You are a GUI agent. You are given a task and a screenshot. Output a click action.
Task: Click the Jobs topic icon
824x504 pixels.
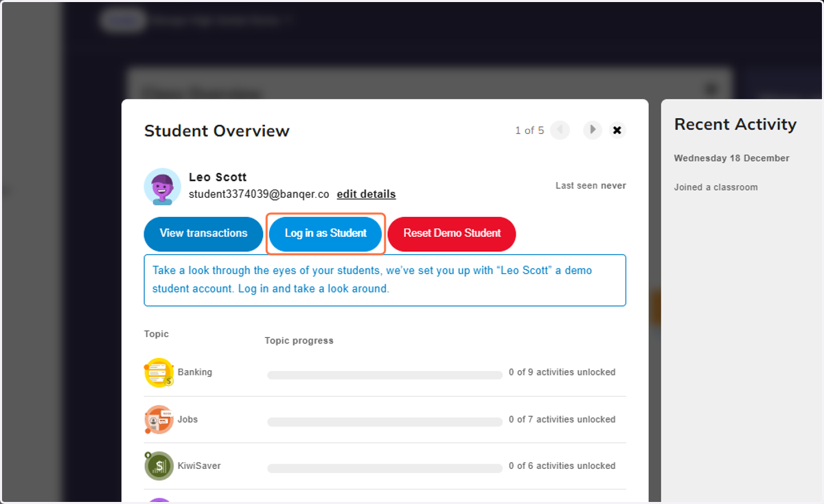pos(159,420)
